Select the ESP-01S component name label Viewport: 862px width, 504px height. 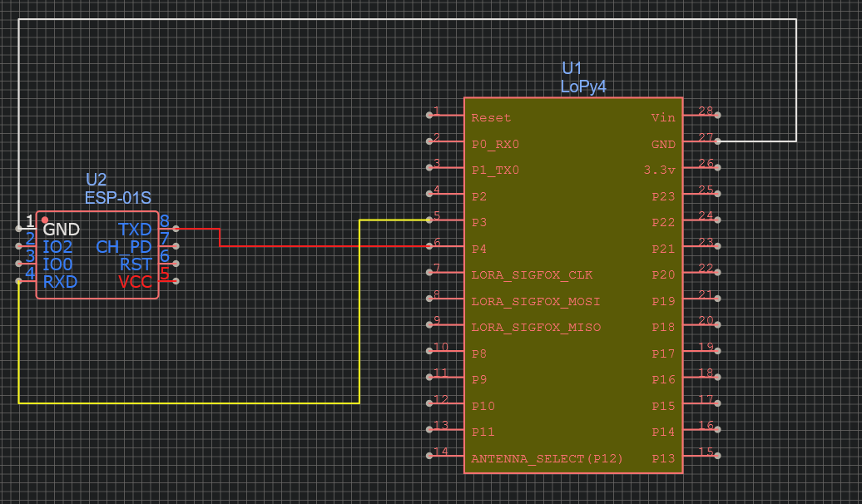pos(117,198)
